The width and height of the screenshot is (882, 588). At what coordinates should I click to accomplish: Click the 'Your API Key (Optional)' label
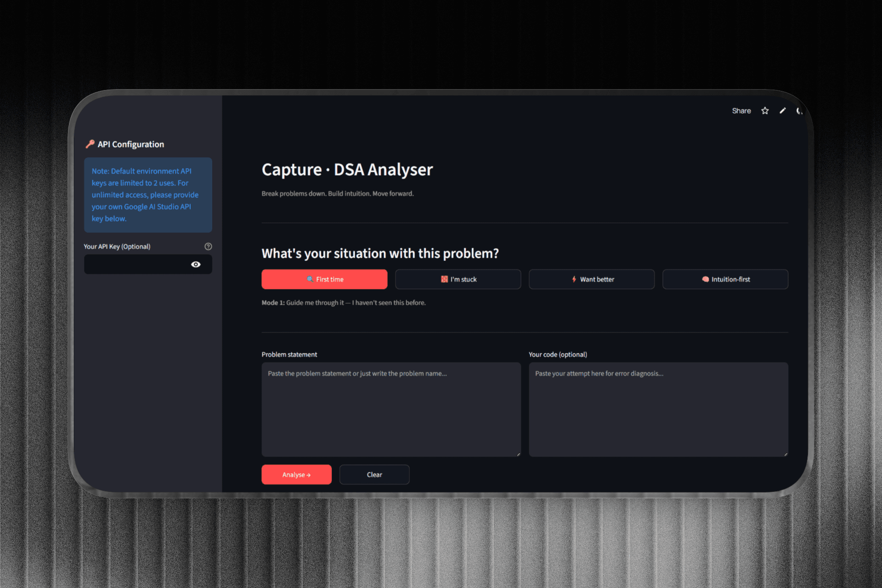pos(117,247)
